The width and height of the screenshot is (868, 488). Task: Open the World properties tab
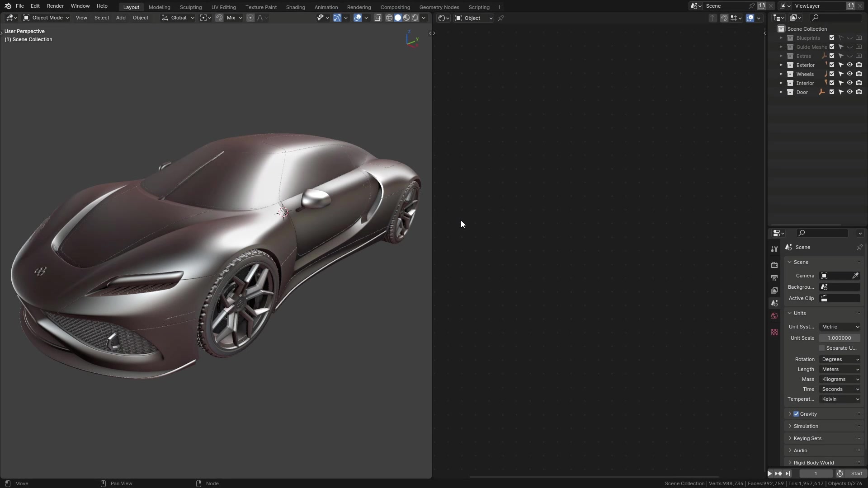click(x=774, y=316)
